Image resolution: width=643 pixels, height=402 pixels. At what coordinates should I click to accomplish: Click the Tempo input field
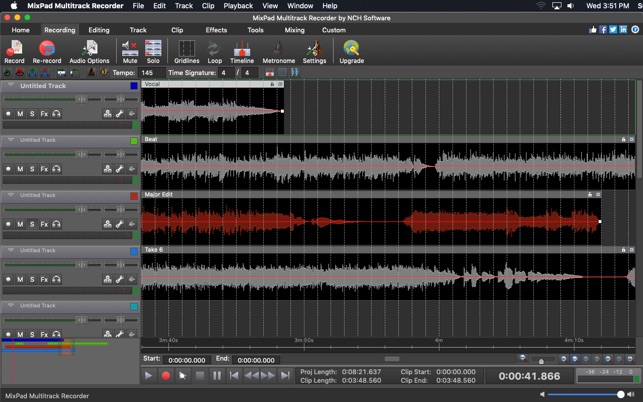(150, 73)
